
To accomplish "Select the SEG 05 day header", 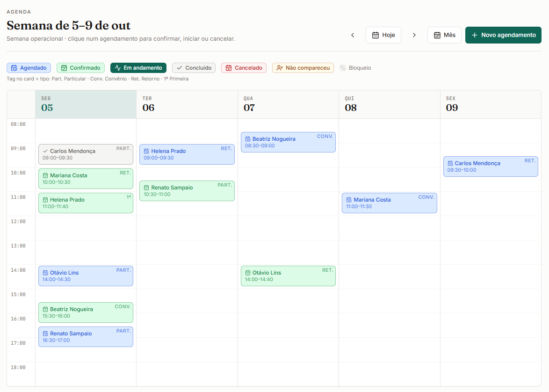I will point(86,104).
